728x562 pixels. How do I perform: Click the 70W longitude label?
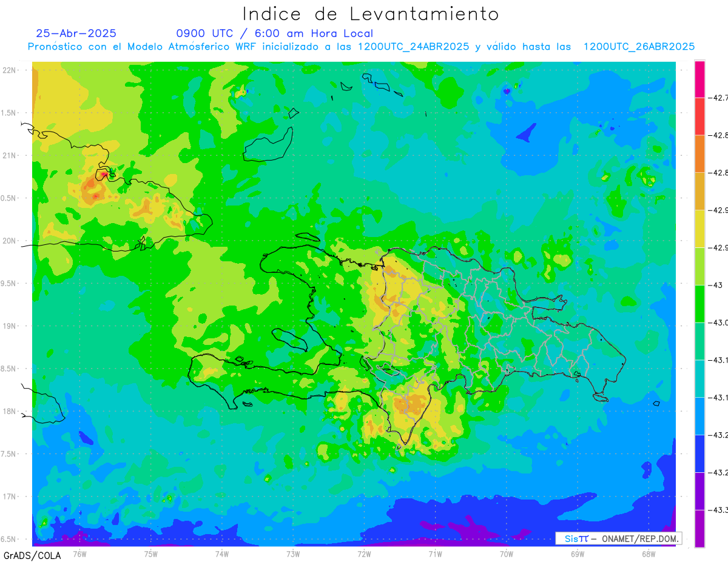507,554
